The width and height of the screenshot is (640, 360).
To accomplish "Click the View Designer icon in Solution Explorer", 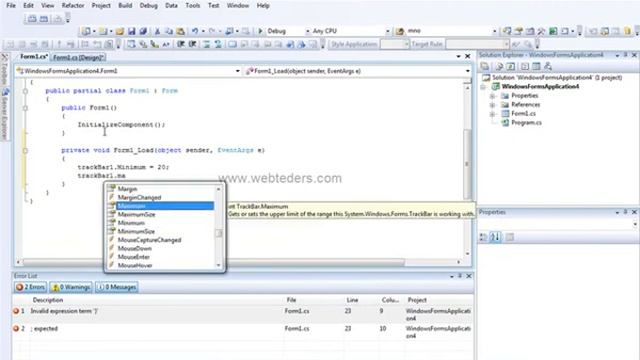I will click(x=536, y=66).
